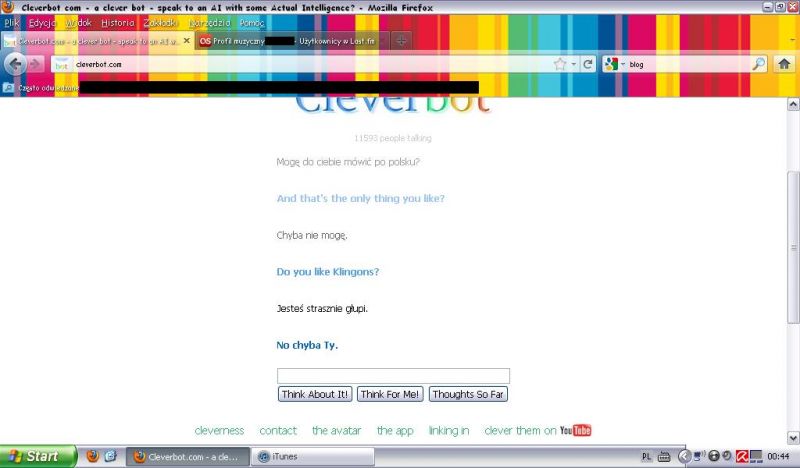Reload the page with refresh icon

pyautogui.click(x=588, y=64)
